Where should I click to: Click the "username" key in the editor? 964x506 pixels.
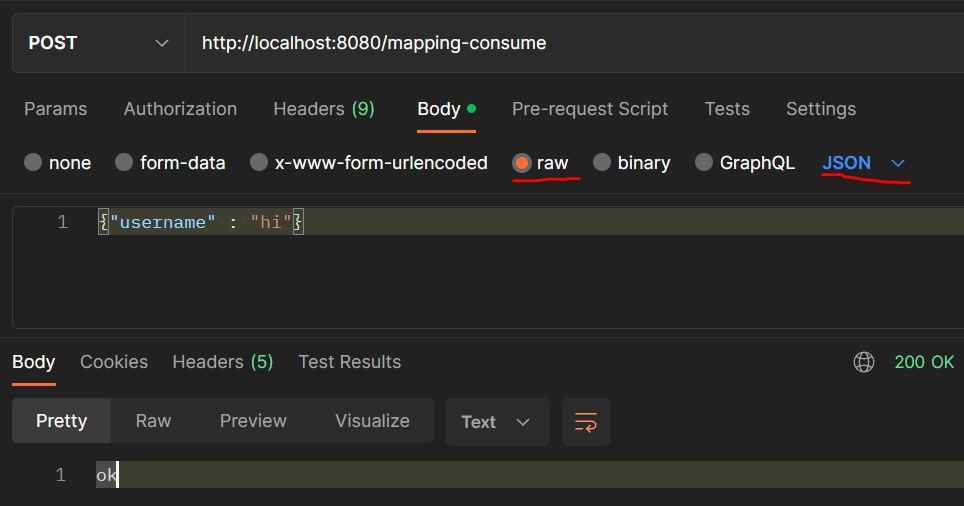pyautogui.click(x=162, y=222)
